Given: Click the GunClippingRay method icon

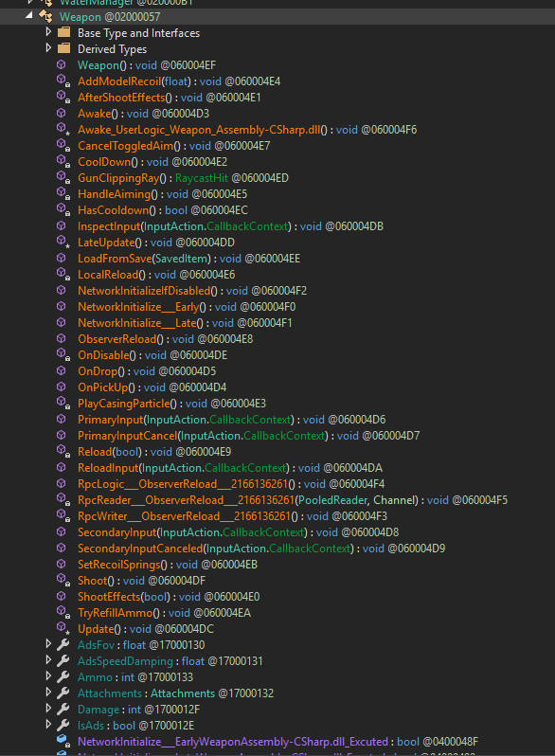Looking at the screenshot, I should (x=63, y=177).
